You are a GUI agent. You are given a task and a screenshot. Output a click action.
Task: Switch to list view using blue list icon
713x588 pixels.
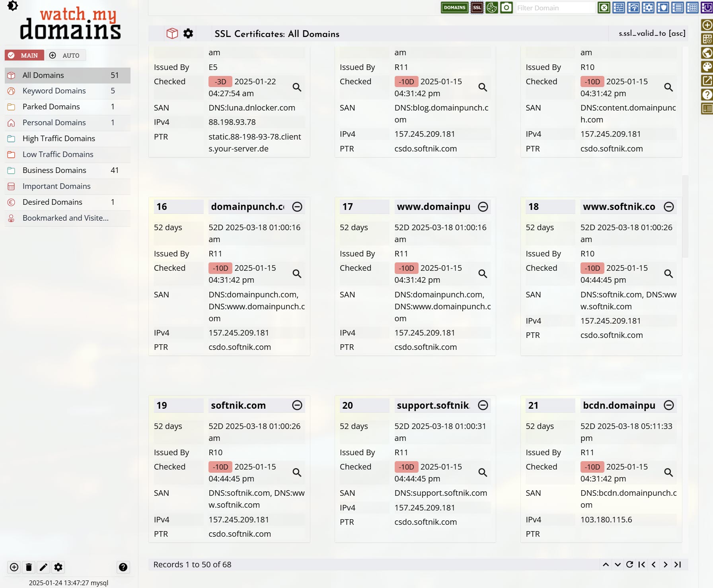coord(678,8)
